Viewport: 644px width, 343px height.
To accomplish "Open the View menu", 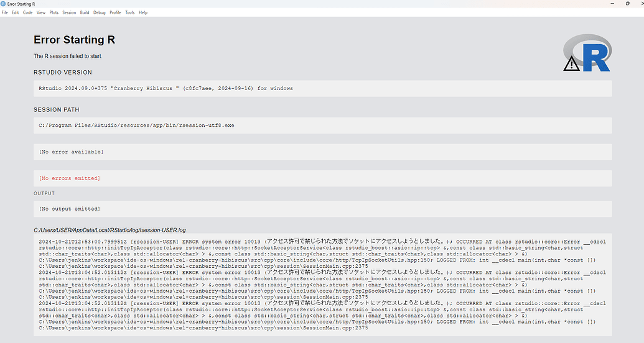I will (x=41, y=12).
